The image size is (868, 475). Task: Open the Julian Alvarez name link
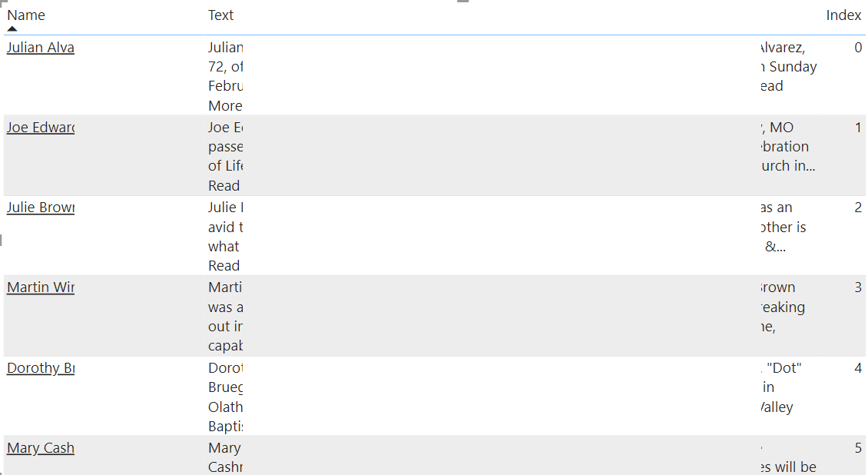pyautogui.click(x=40, y=48)
